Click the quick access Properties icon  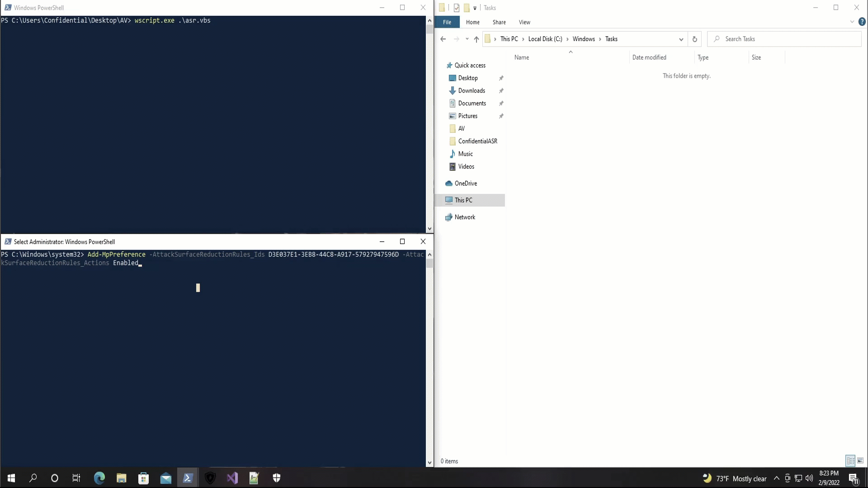pos(457,8)
